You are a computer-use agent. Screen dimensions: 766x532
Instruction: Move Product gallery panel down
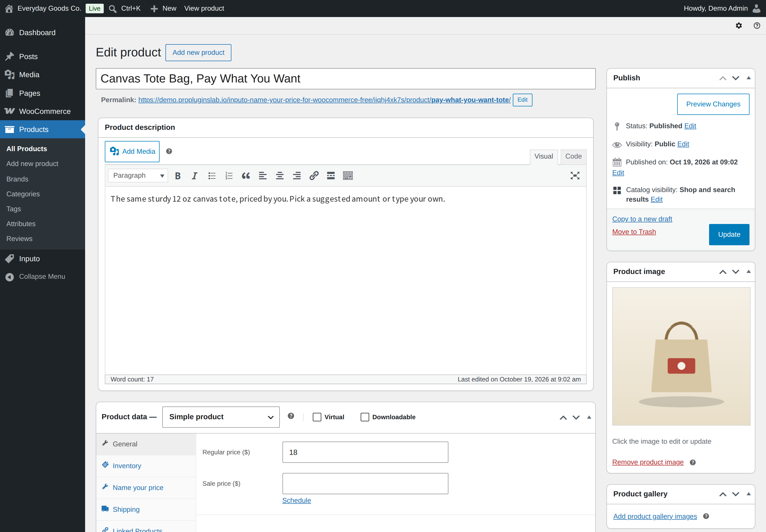tap(736, 494)
